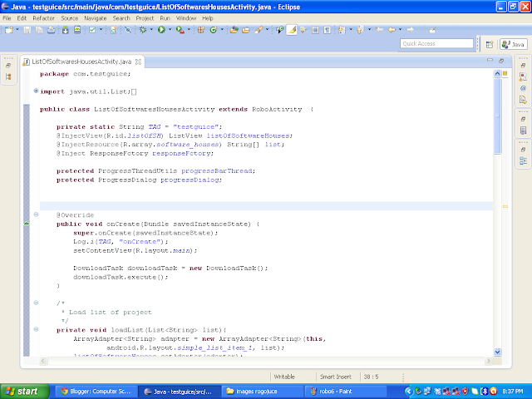The height and width of the screenshot is (399, 532).
Task: Toggle Show Whitespace Characters icon
Action: point(328,30)
